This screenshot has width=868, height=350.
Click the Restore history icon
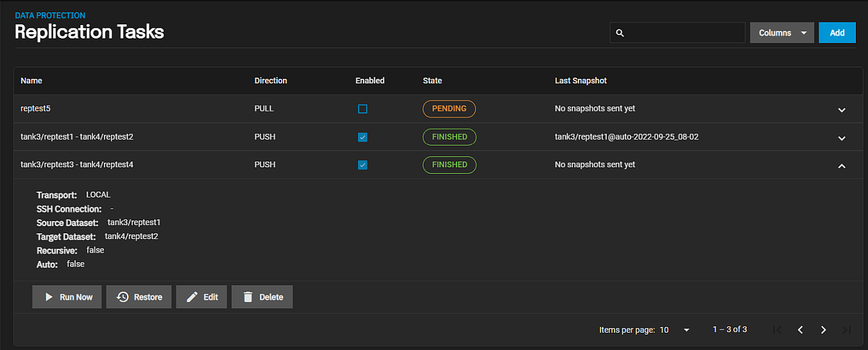click(123, 297)
